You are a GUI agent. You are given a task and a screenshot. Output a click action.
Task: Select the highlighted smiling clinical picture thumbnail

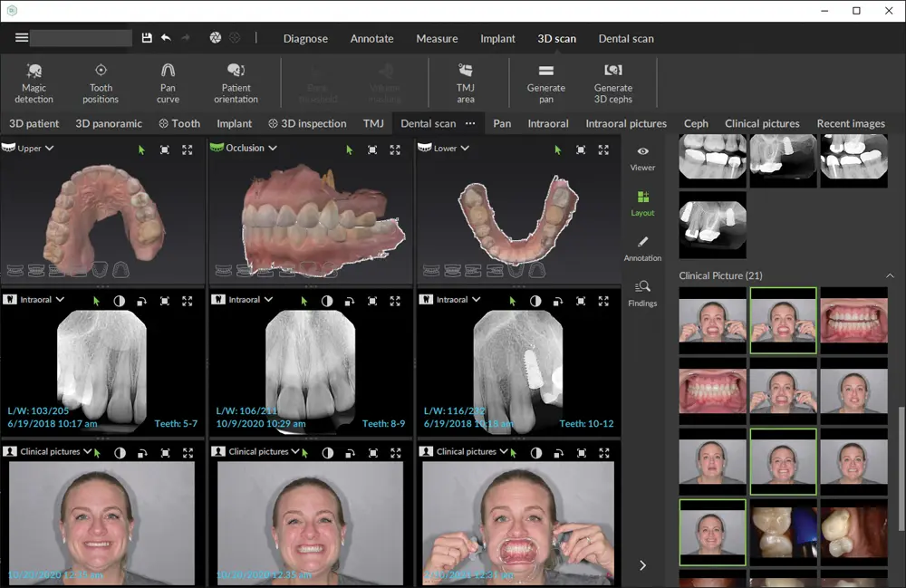(783, 462)
